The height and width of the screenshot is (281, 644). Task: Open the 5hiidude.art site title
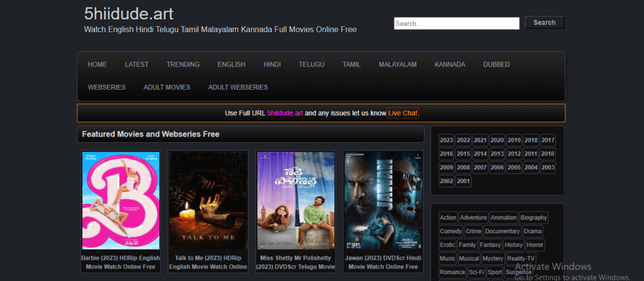click(x=128, y=13)
